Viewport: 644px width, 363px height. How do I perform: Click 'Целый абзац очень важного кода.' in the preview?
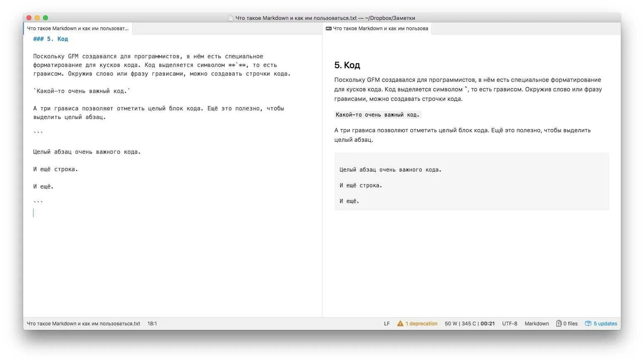click(391, 170)
